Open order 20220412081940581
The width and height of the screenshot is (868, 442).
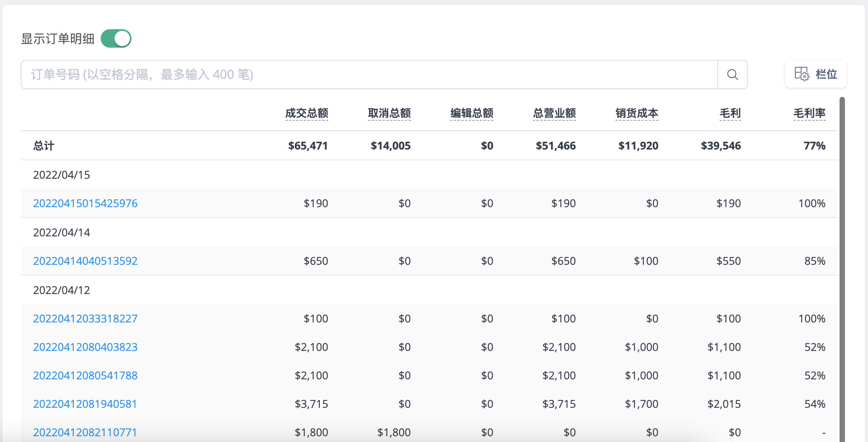[85, 404]
